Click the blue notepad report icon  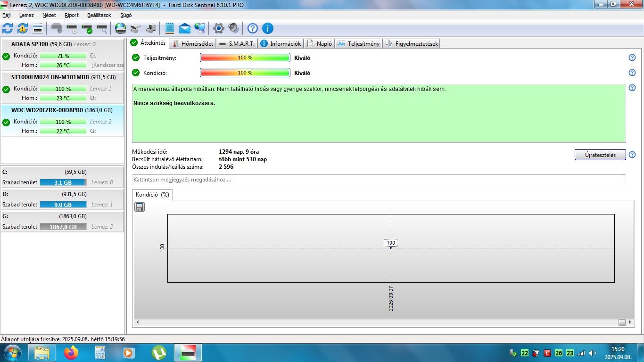170,28
